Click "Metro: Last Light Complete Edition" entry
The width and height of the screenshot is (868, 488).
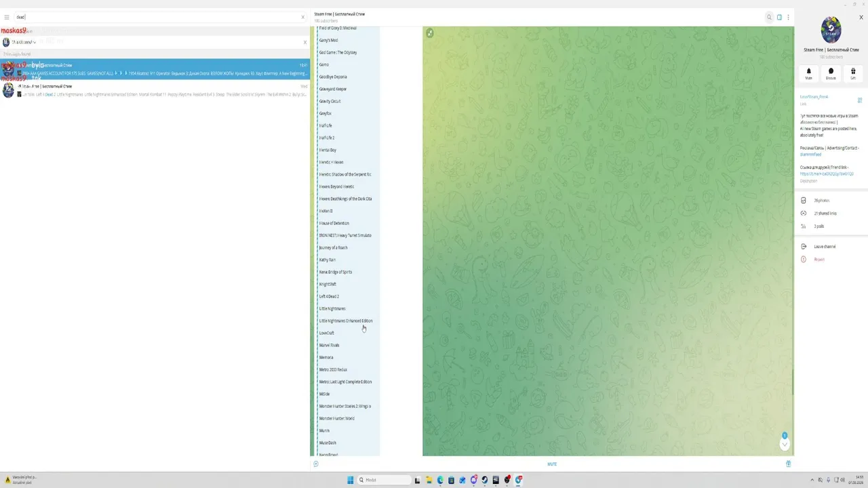tap(345, 382)
